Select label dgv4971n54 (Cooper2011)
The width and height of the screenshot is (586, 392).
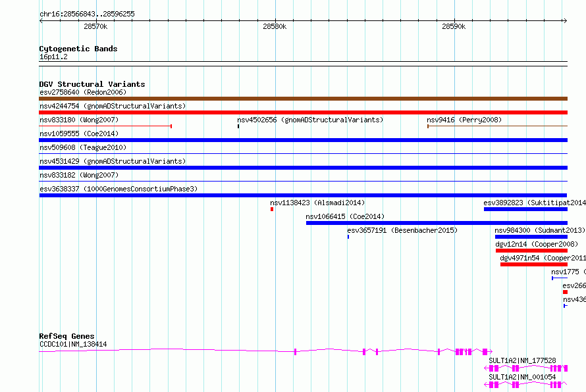pos(543,258)
